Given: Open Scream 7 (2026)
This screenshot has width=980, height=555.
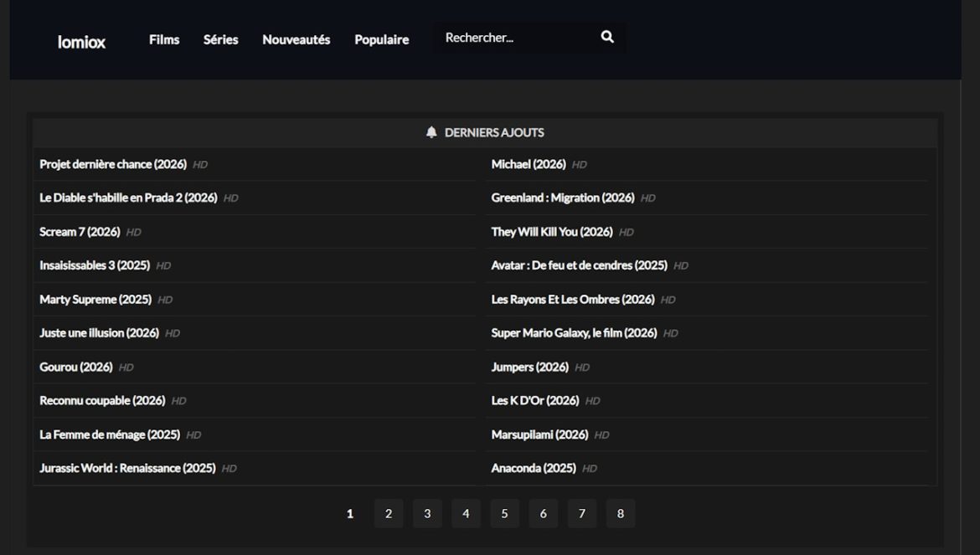Looking at the screenshot, I should pyautogui.click(x=80, y=232).
